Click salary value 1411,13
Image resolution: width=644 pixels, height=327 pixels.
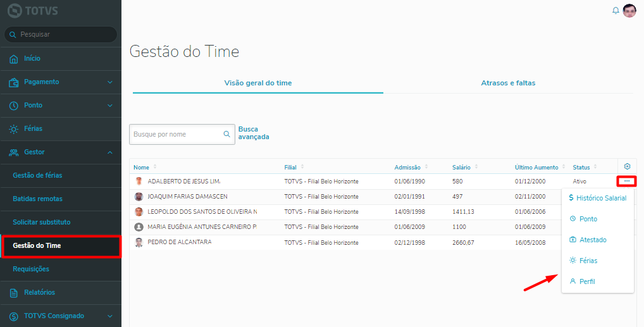(x=463, y=212)
